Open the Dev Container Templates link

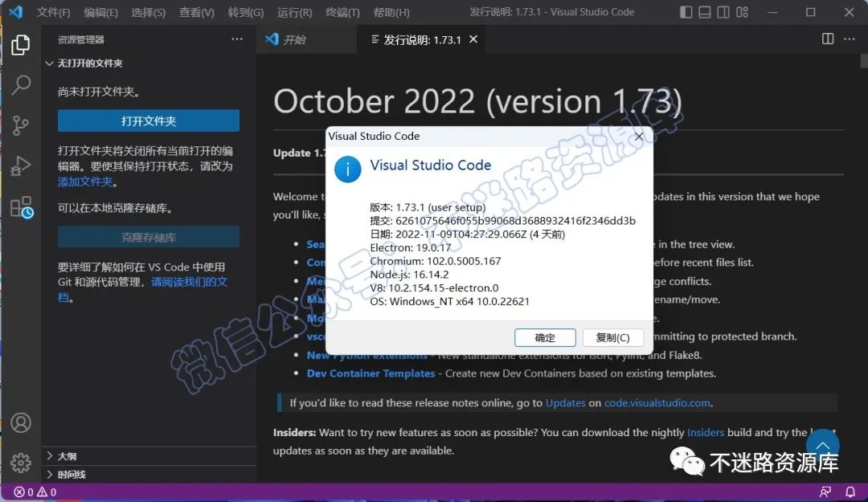[371, 373]
